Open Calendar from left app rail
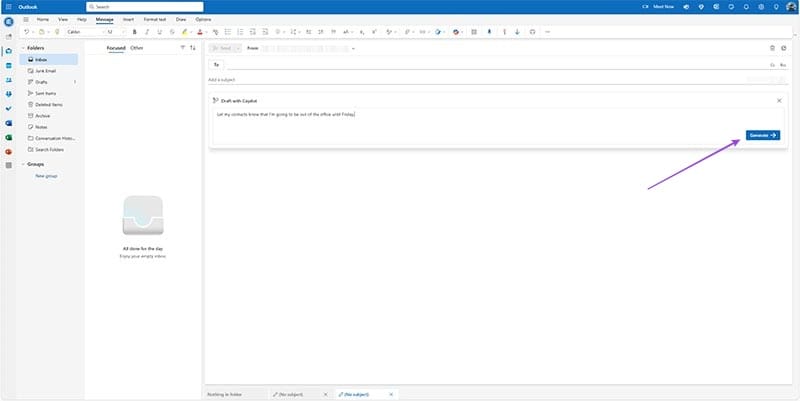The height and width of the screenshot is (401, 800). (x=8, y=65)
